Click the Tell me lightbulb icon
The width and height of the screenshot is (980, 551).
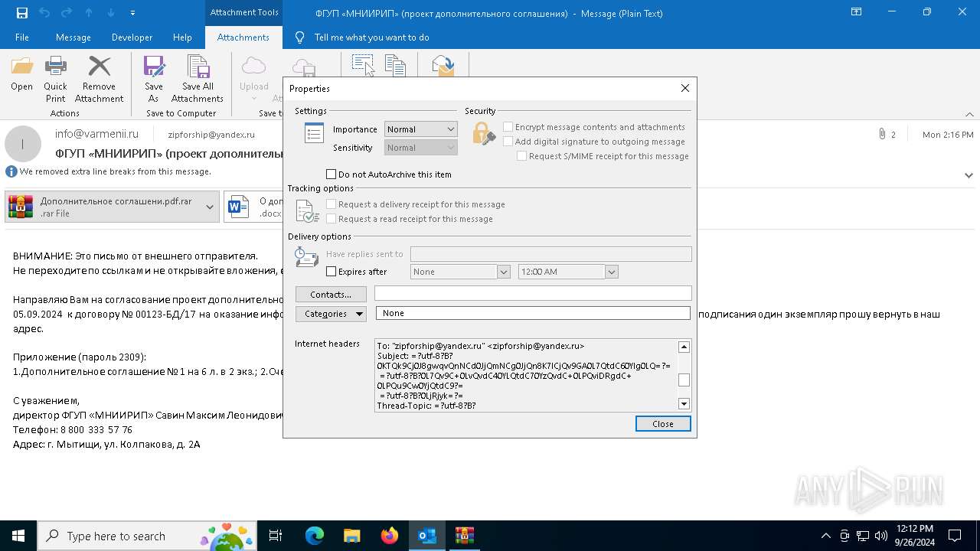tap(300, 37)
